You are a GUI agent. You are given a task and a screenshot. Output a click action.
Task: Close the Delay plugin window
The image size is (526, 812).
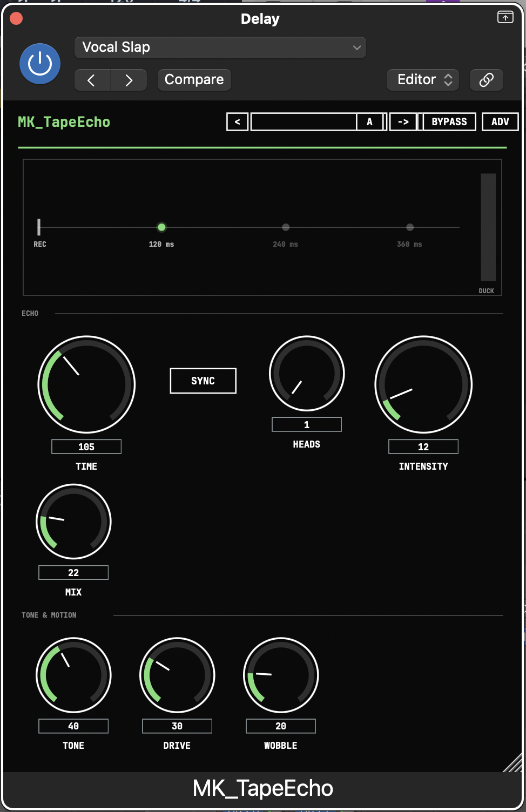(x=16, y=19)
